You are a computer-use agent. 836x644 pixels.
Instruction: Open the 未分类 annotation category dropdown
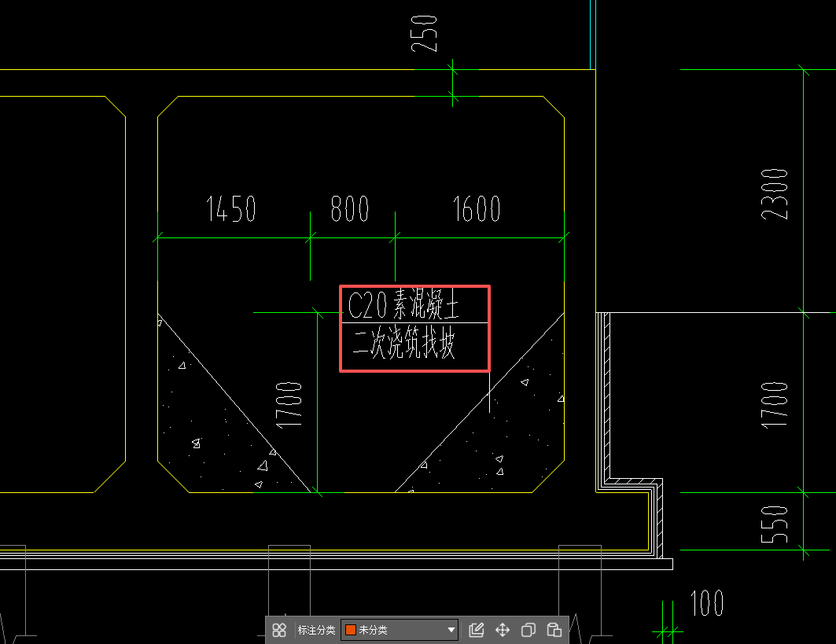coord(400,630)
